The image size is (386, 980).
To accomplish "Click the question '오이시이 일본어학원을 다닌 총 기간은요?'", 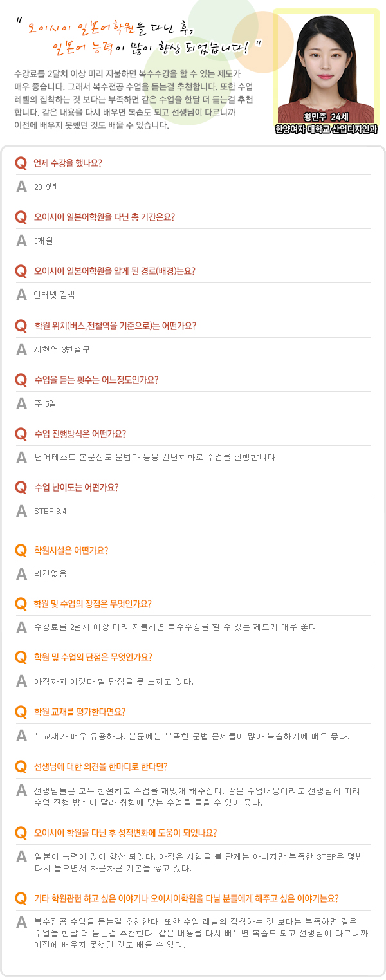I will point(104,217).
